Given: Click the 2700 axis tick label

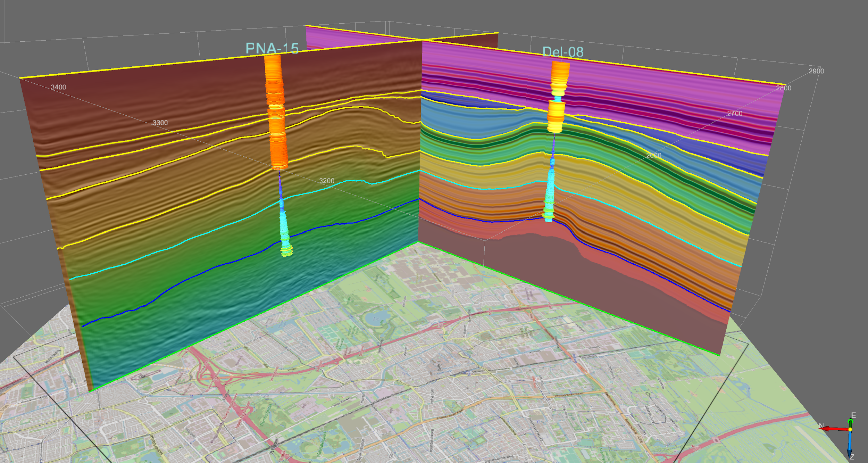Looking at the screenshot, I should click(735, 114).
